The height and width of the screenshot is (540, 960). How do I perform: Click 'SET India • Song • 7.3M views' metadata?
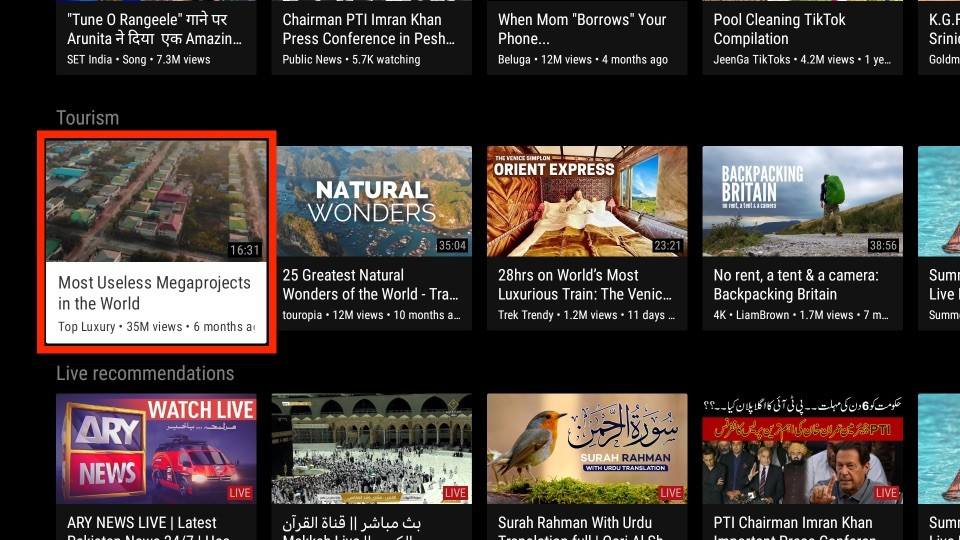[138, 59]
